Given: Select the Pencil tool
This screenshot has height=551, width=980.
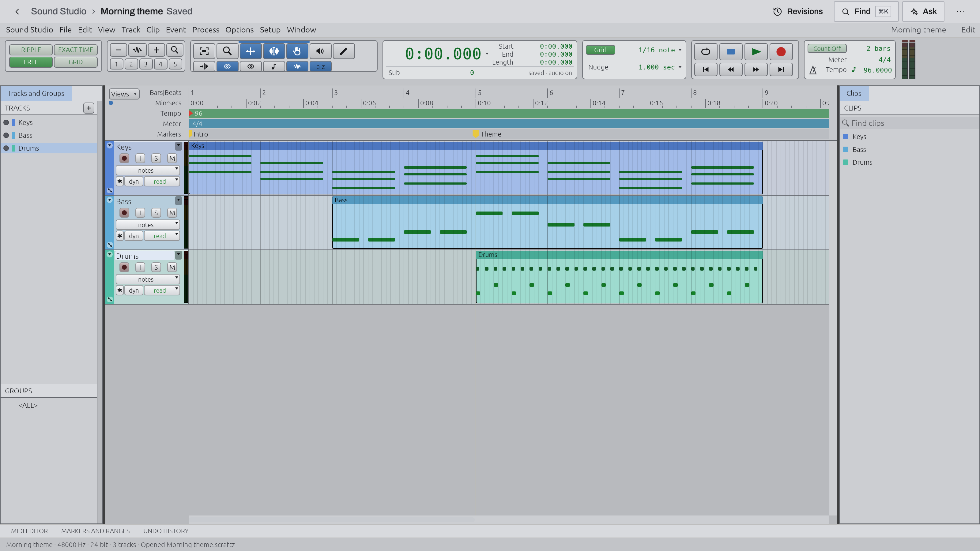Looking at the screenshot, I should 344,51.
